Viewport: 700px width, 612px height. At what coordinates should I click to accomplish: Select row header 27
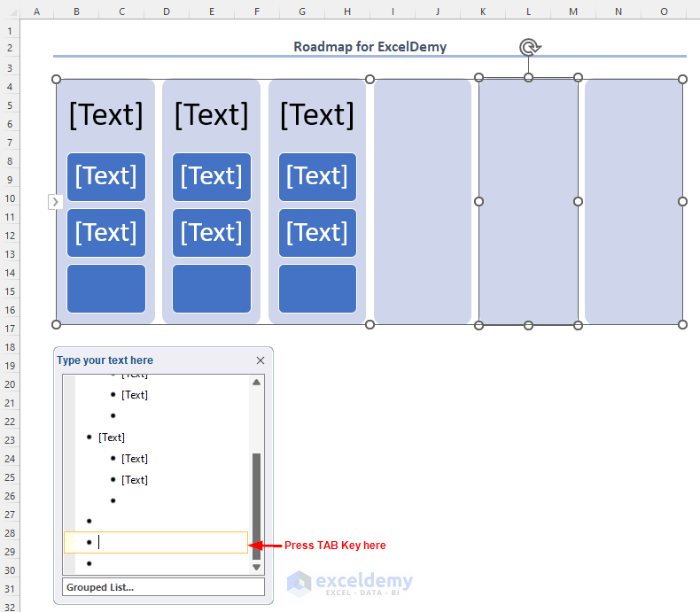(10, 515)
